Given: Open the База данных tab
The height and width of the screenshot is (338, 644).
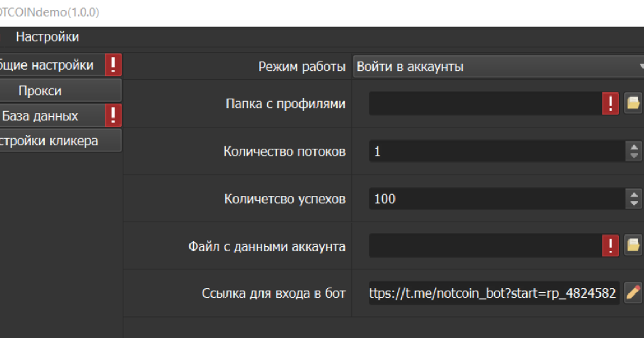Looking at the screenshot, I should [53, 115].
